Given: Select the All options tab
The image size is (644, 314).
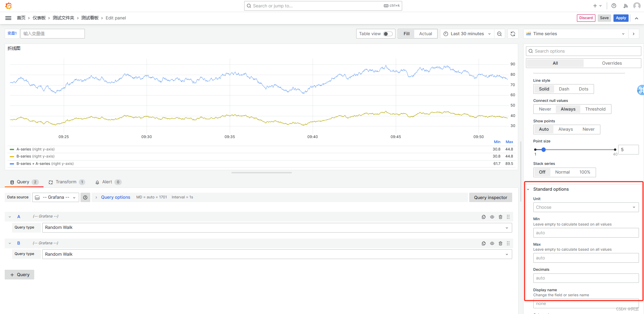Looking at the screenshot, I should pos(555,63).
